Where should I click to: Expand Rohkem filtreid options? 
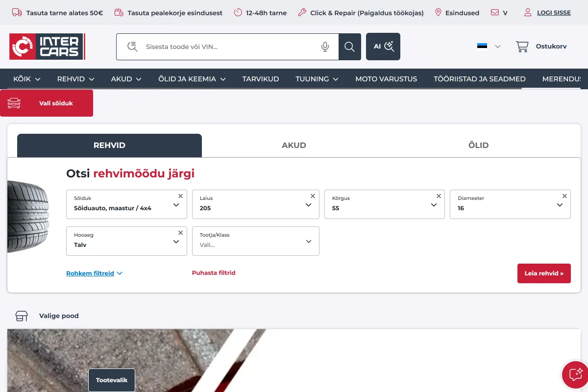[94, 273]
